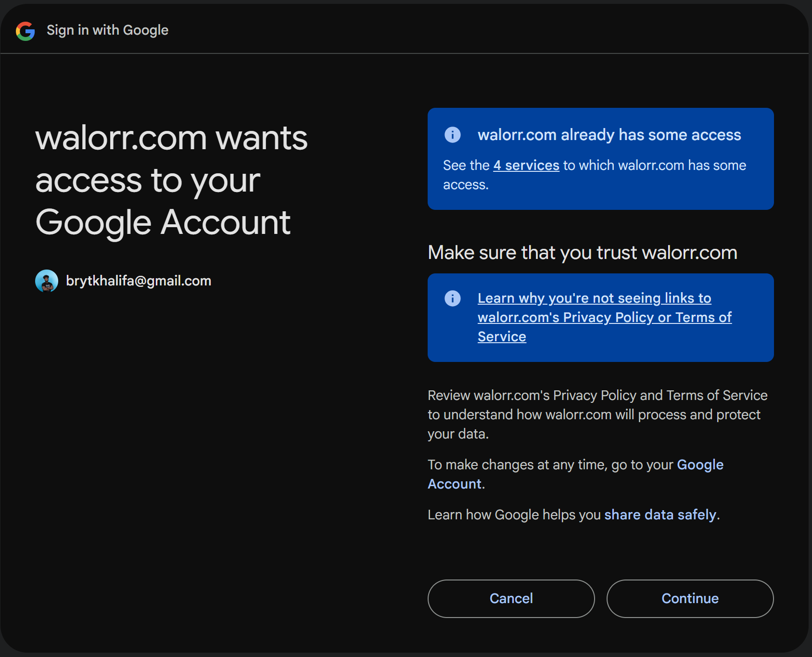
Task: Click the 'walorr.com already has some access' title
Action: click(x=609, y=135)
